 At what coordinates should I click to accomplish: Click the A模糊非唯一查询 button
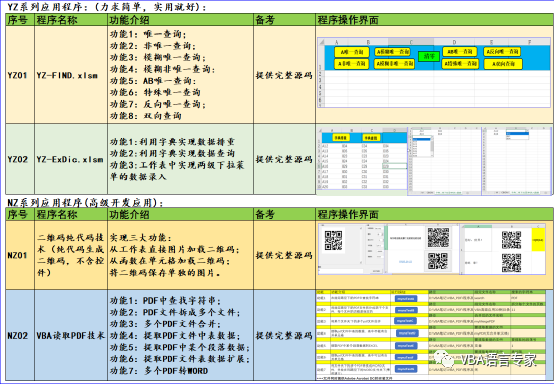394,64
